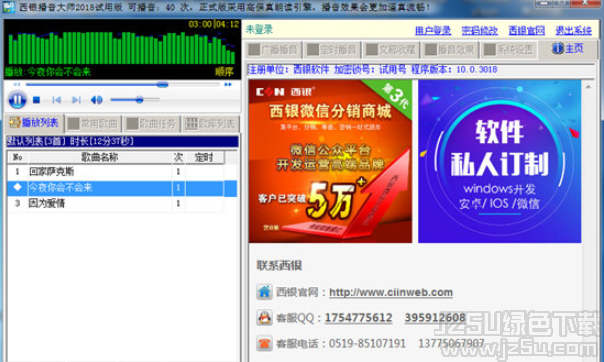Viewport: 604px width, 362px height.
Task: Open the 西银官网 link at top
Action: tap(527, 30)
